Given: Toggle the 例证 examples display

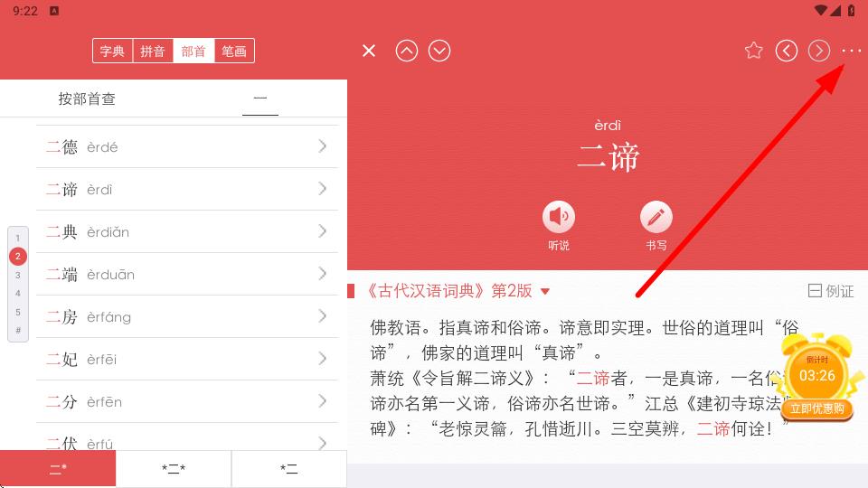Looking at the screenshot, I should coord(830,291).
